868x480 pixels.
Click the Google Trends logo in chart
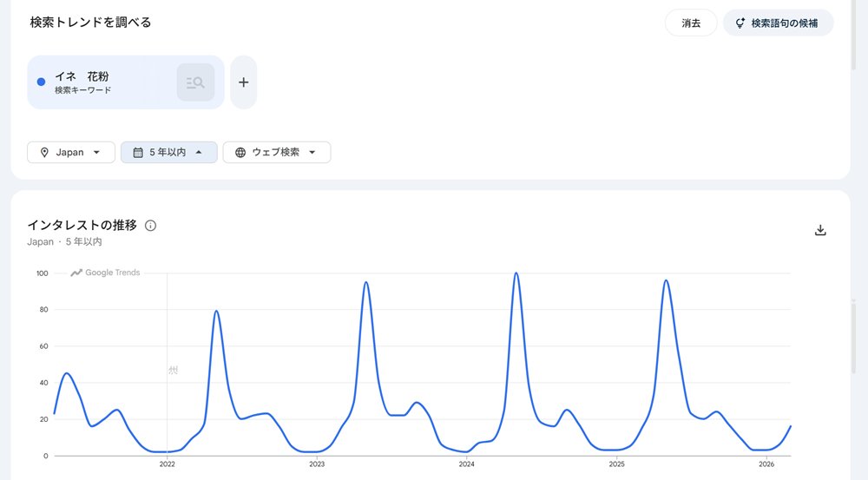(x=105, y=273)
